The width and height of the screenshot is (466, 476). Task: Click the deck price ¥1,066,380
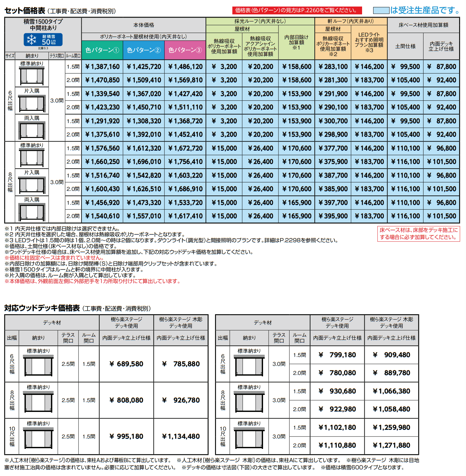pyautogui.click(x=391, y=391)
